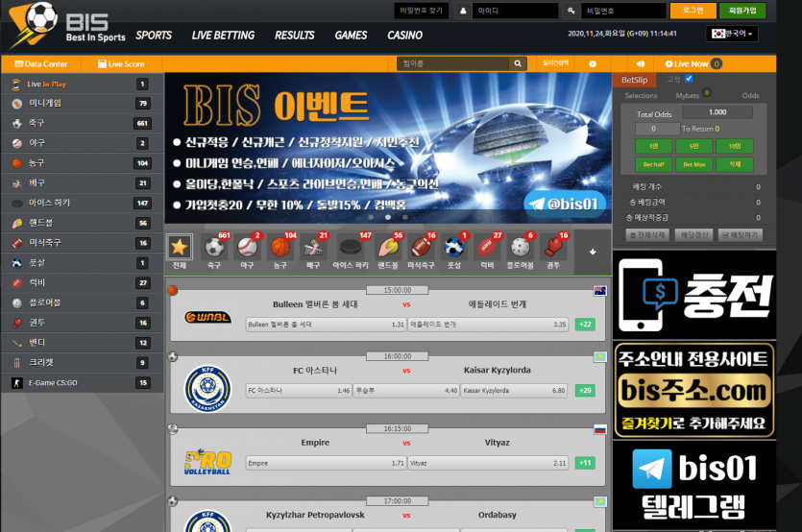Open the 충전 recharge banner

694,295
